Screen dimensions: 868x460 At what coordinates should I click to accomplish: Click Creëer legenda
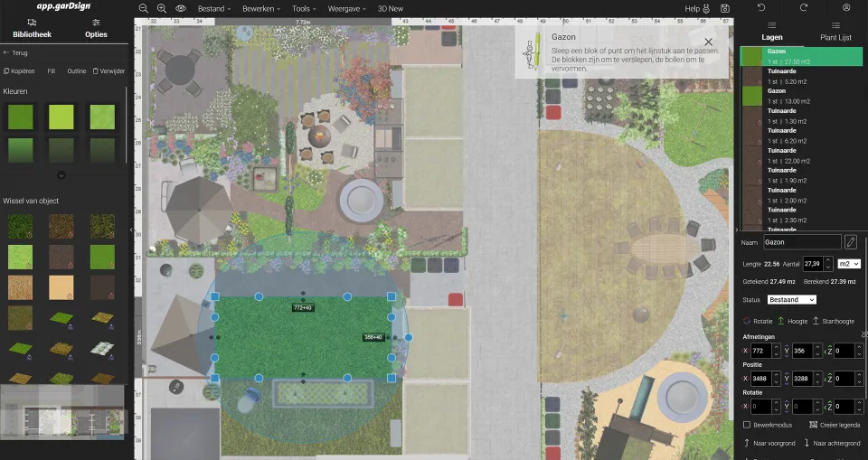835,425
